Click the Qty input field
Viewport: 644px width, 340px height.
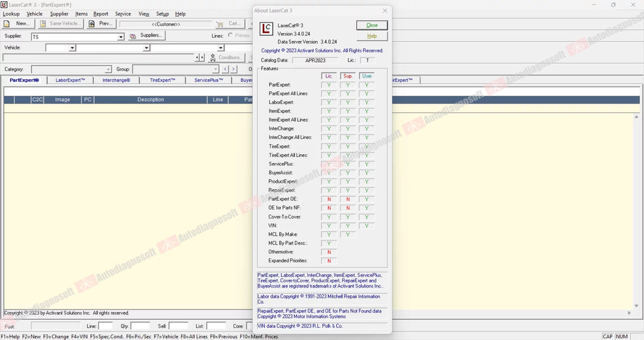(140, 326)
